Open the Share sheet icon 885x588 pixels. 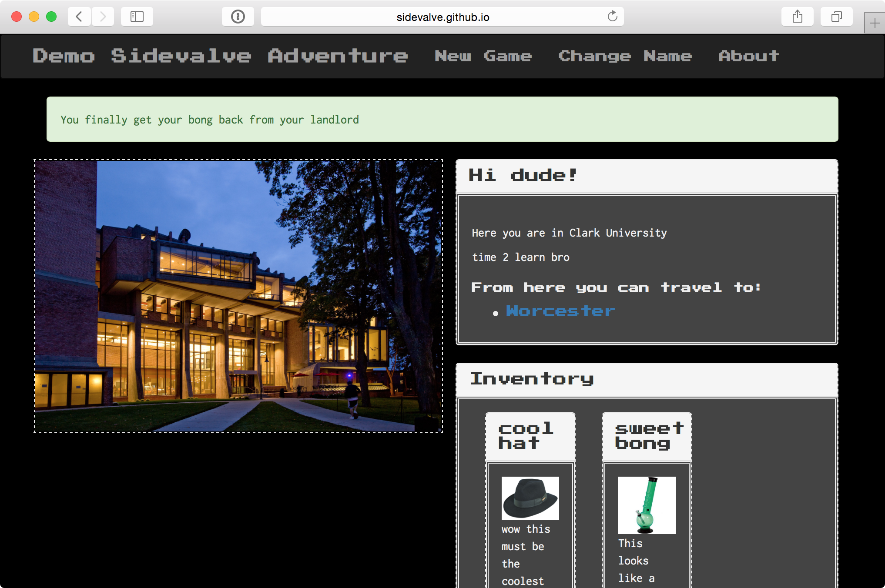click(797, 17)
